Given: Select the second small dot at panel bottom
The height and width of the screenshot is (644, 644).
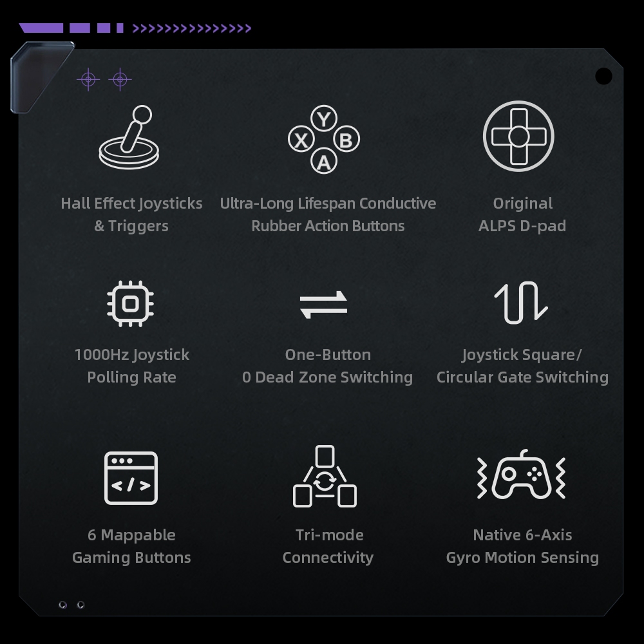Looking at the screenshot, I should tap(81, 605).
